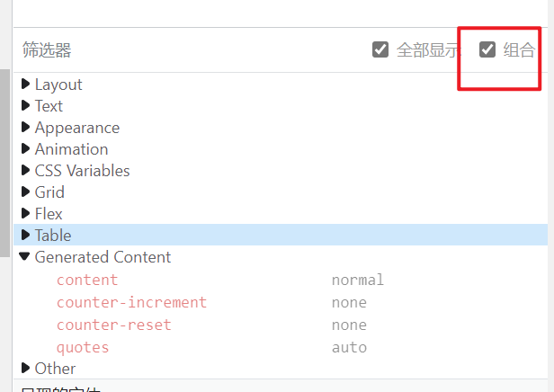
Task: Toggle the 全部显示 checkbox
Action: pyautogui.click(x=380, y=49)
